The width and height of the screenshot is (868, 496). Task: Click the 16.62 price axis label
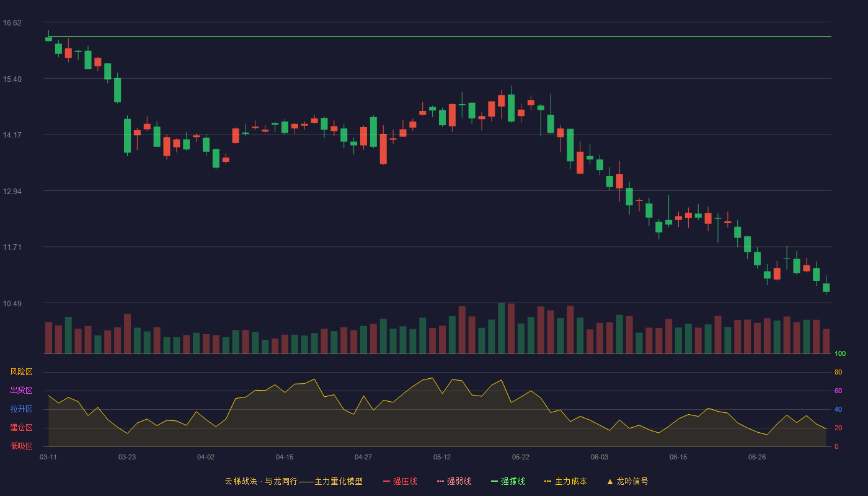tap(12, 23)
